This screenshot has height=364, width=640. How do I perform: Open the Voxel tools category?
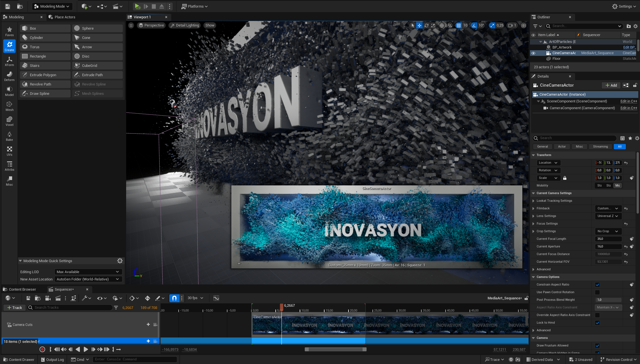9,121
